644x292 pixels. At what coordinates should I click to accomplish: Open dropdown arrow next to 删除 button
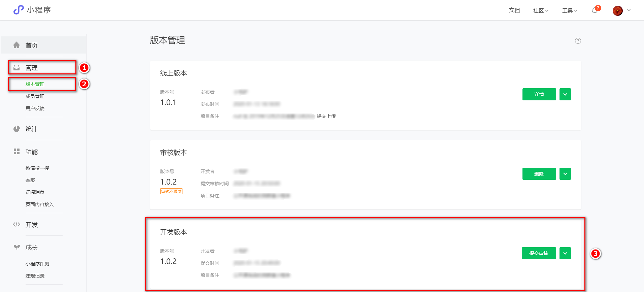tap(565, 174)
